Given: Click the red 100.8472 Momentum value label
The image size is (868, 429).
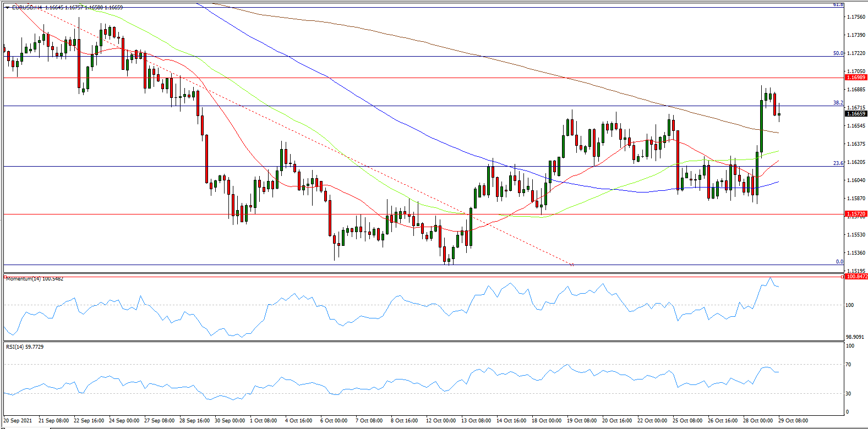Looking at the screenshot, I should click(856, 277).
